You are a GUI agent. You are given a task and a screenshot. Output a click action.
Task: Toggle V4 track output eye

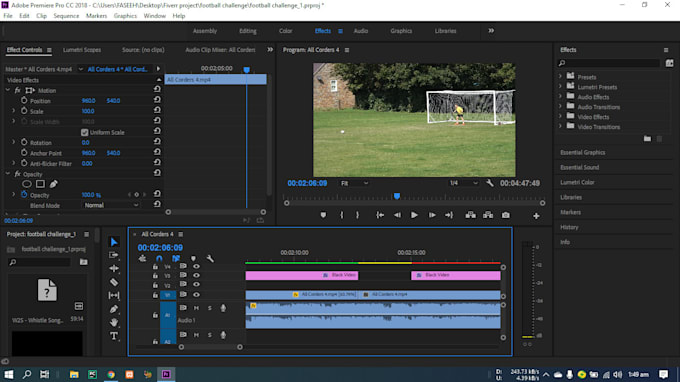pyautogui.click(x=196, y=266)
